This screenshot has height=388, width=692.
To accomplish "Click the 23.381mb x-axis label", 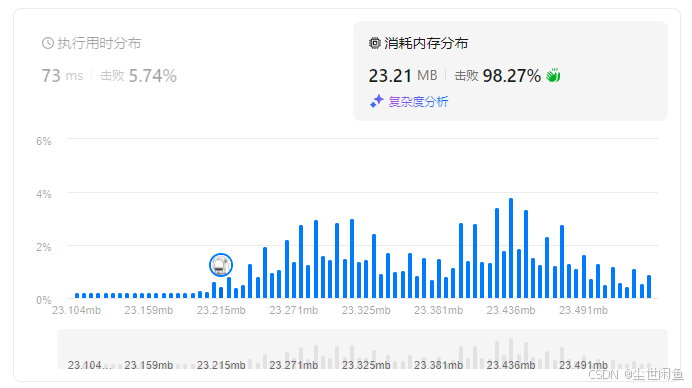I will pyautogui.click(x=438, y=310).
